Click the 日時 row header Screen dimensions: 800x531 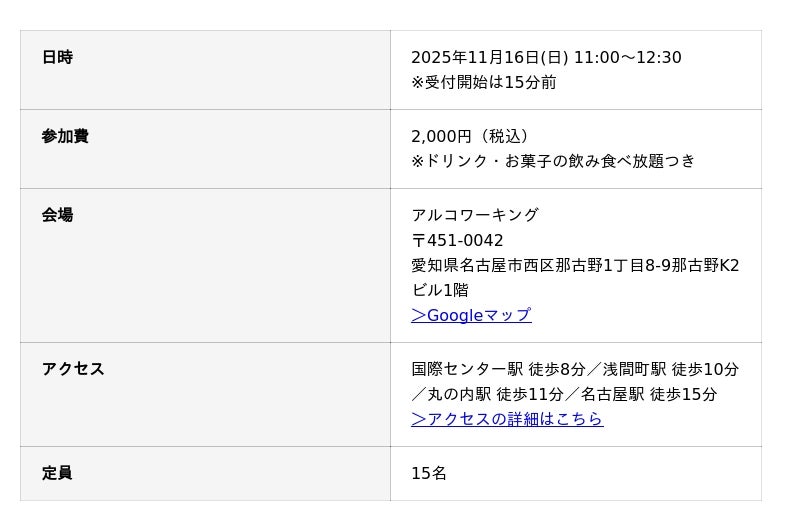(57, 58)
